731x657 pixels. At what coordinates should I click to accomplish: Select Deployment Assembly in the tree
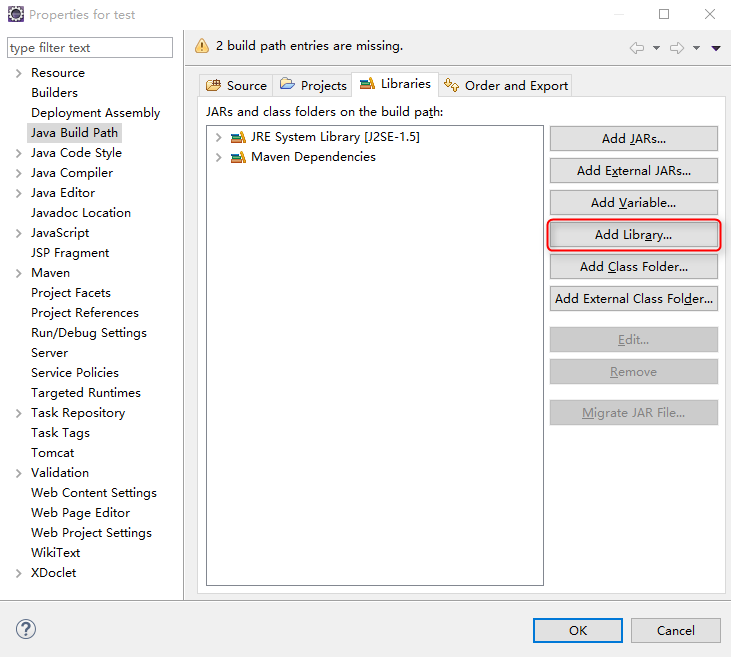pyautogui.click(x=96, y=113)
